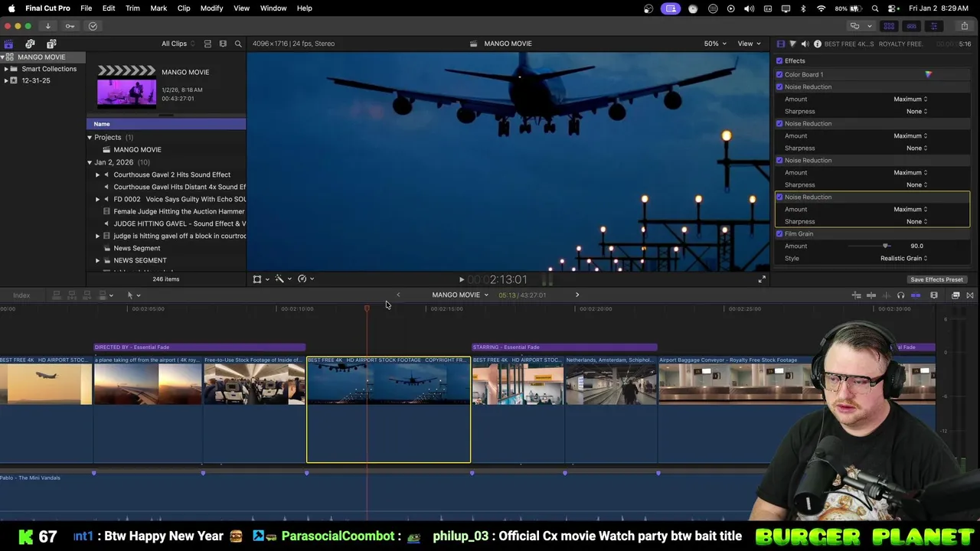Open the keyword editor key icon
The height and width of the screenshot is (551, 980).
[x=70, y=26]
